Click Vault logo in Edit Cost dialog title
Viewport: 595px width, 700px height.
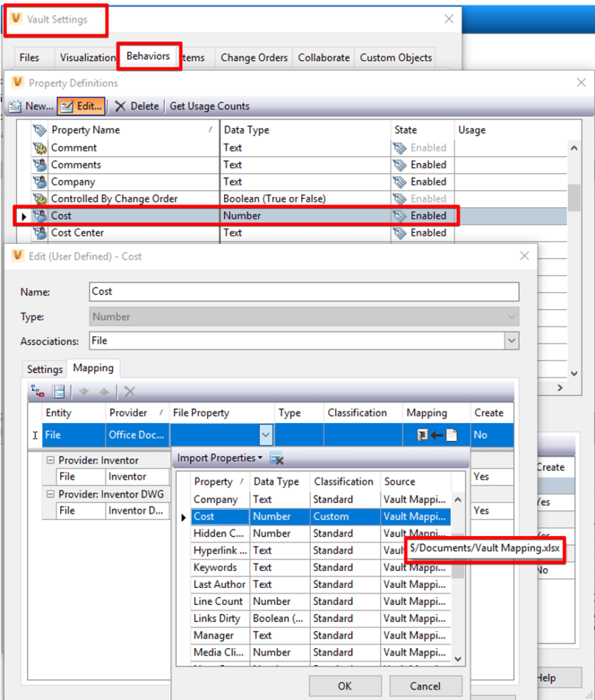tap(18, 256)
